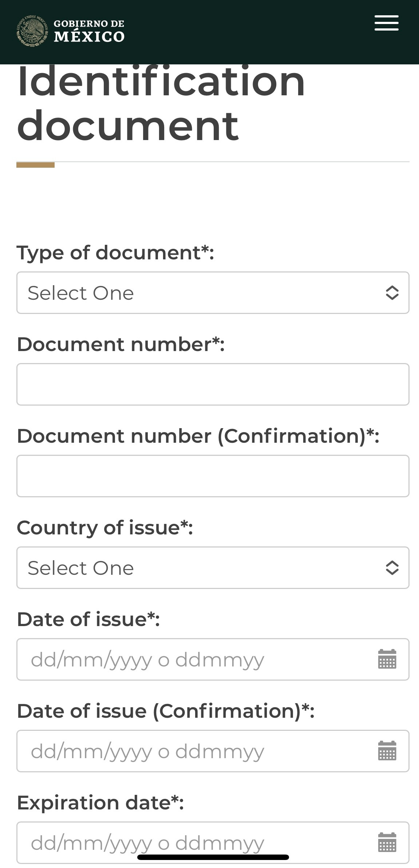
Task: Focus the Document number input field
Action: [x=213, y=384]
